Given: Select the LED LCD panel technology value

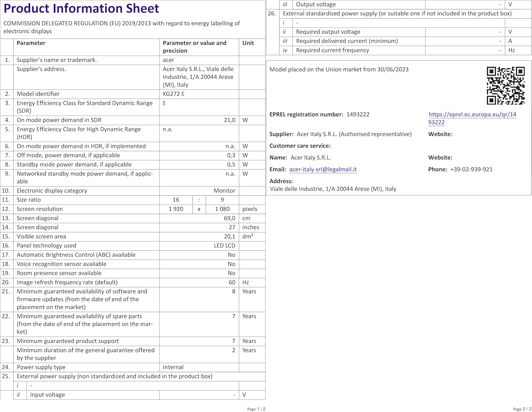Looking at the screenshot, I should [x=224, y=246].
